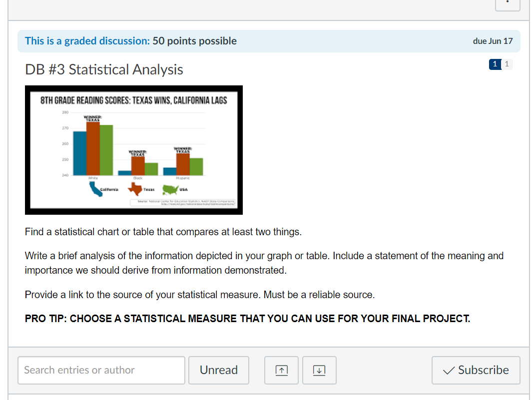Screen dimensions: 532x400
Task: Click the blue unread replies count badge
Action: click(495, 64)
